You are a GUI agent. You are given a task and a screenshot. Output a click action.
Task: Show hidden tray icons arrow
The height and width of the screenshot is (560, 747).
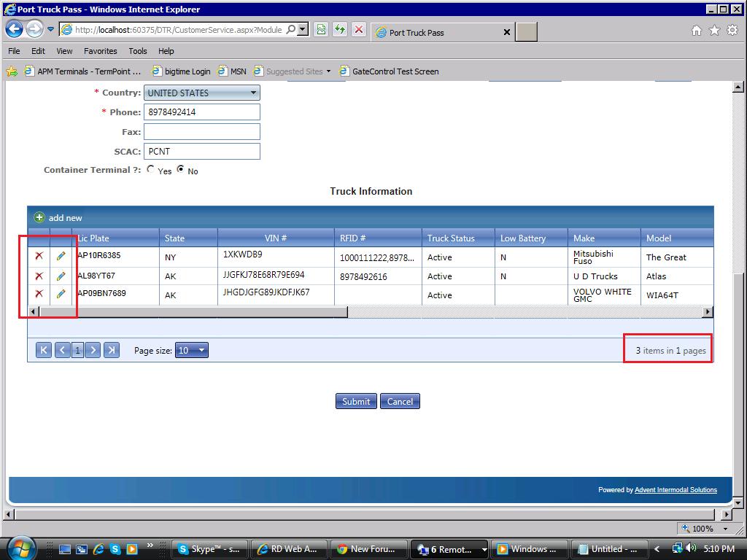coord(657,549)
